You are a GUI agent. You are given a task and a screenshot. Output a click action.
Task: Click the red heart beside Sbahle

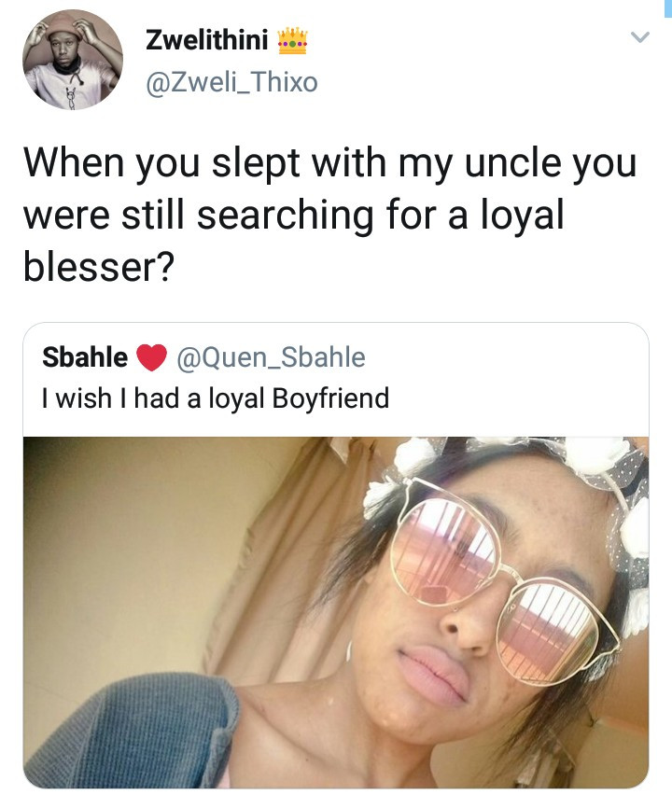[150, 357]
